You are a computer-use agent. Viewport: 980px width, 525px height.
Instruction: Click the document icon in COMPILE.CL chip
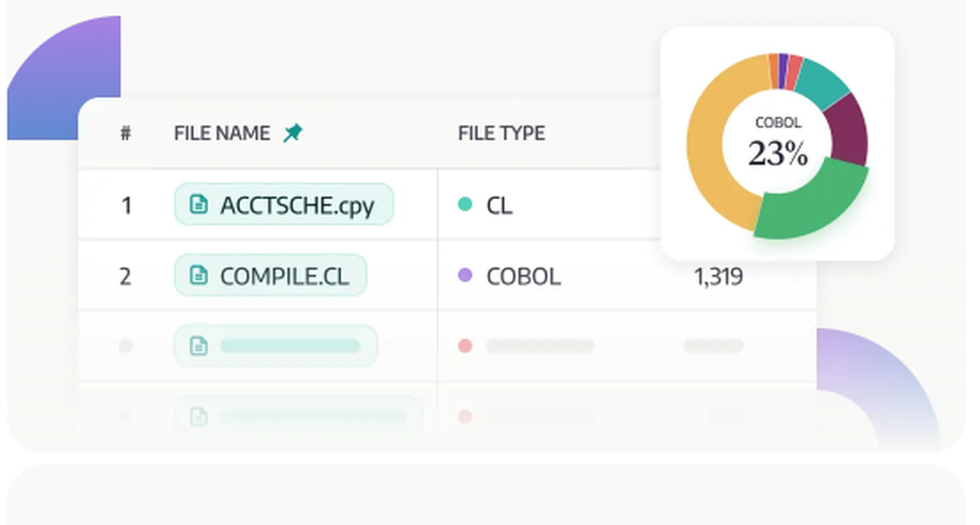tap(199, 275)
